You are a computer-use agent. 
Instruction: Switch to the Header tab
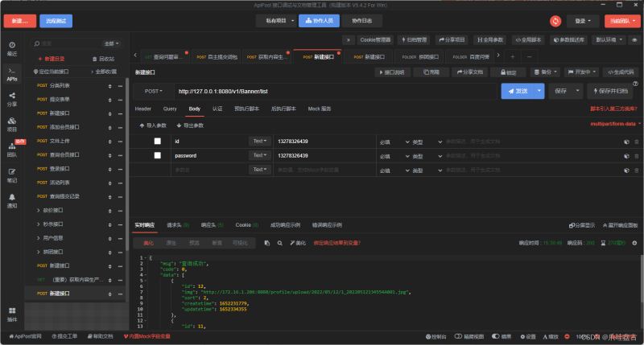pos(142,108)
